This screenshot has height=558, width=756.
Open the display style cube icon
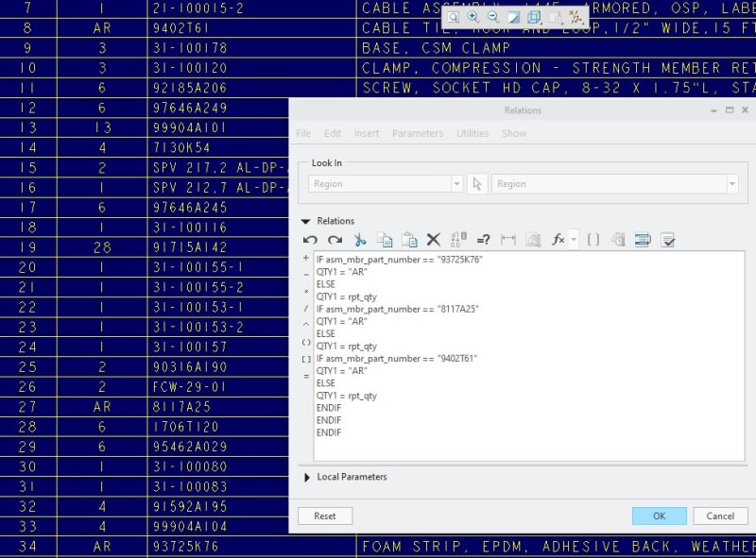534,18
